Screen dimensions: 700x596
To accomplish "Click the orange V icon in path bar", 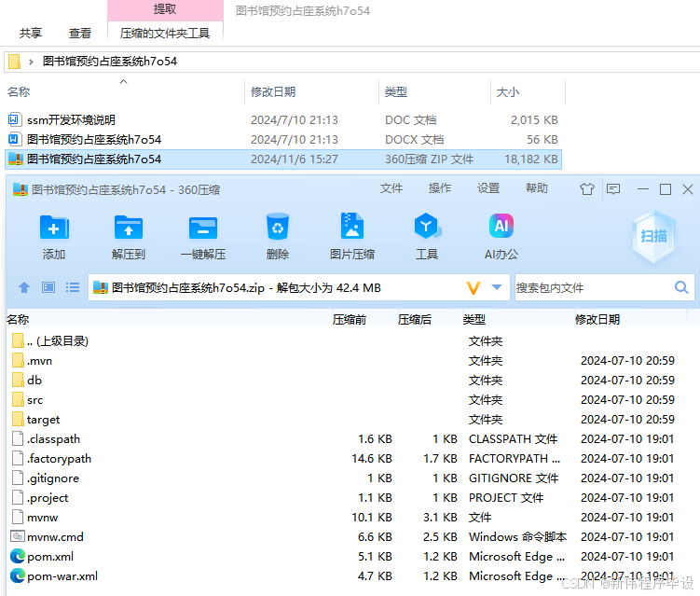I will coord(474,287).
